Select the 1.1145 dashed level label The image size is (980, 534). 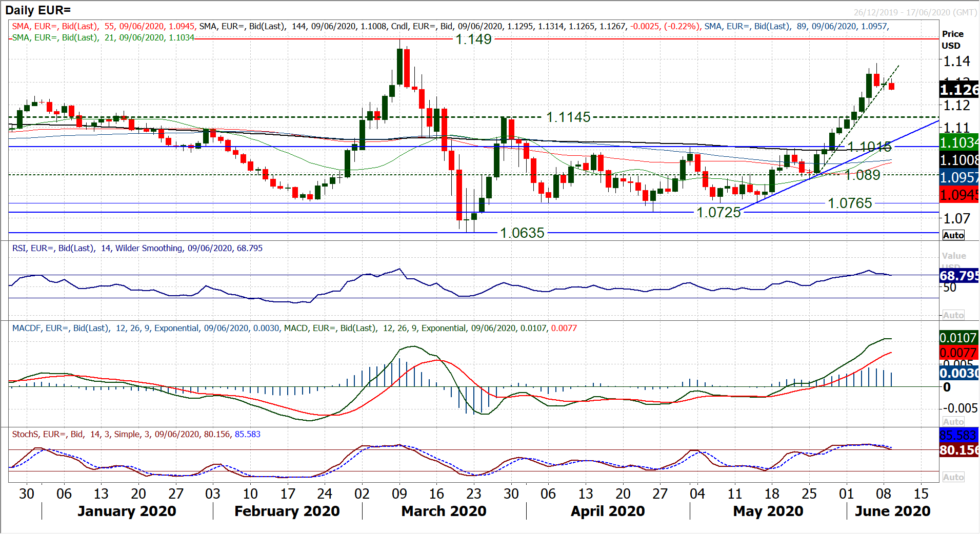coord(568,117)
